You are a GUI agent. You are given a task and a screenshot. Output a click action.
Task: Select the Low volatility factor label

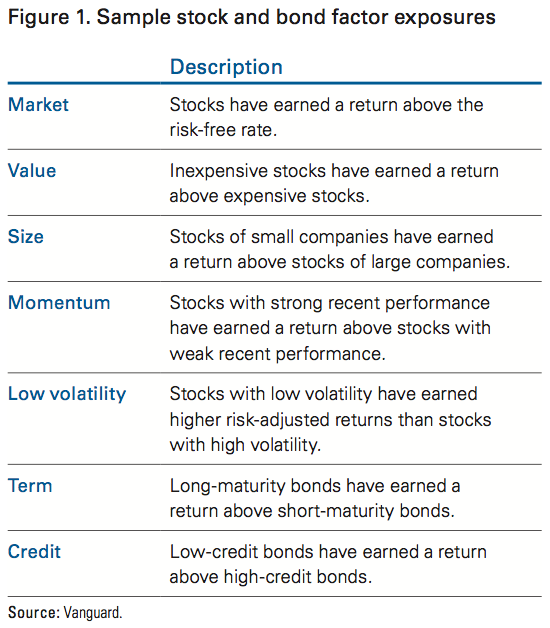click(67, 394)
